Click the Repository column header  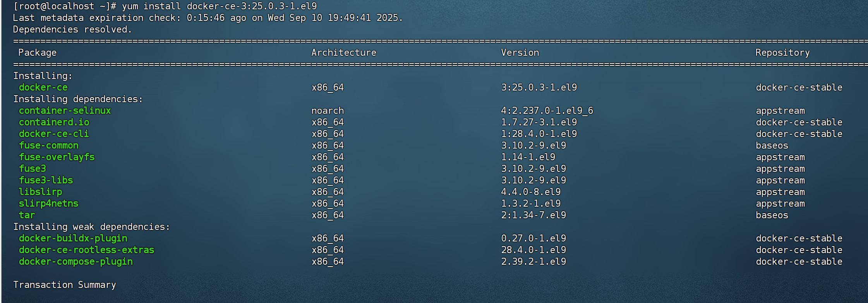tap(782, 53)
